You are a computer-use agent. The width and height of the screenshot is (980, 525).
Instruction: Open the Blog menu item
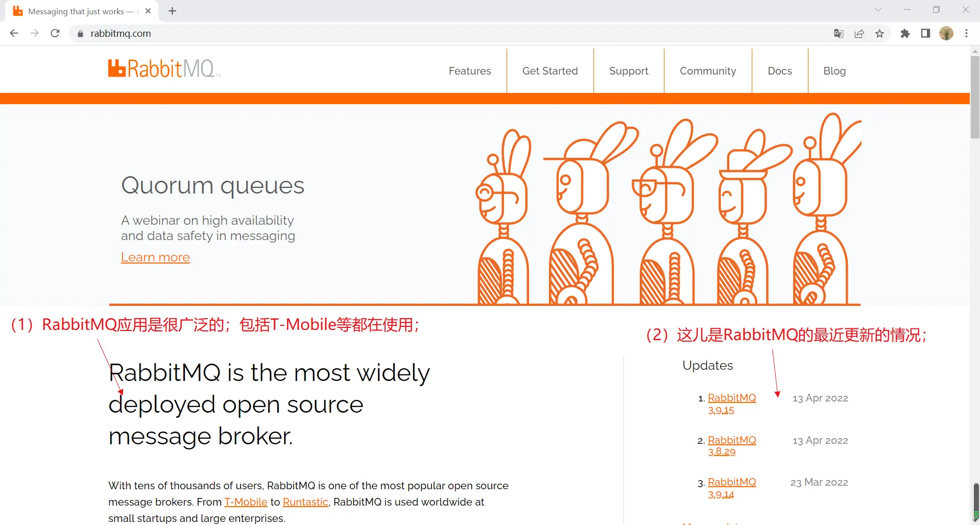[834, 71]
